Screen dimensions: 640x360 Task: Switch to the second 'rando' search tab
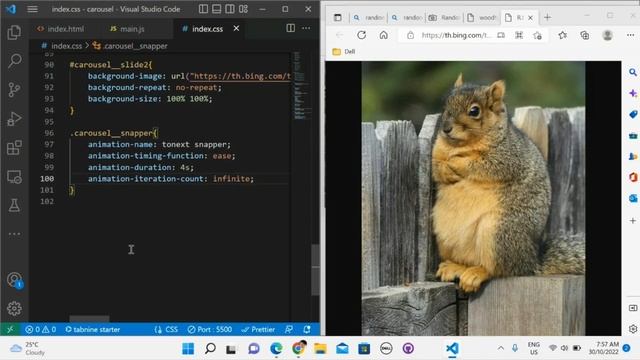(x=407, y=17)
